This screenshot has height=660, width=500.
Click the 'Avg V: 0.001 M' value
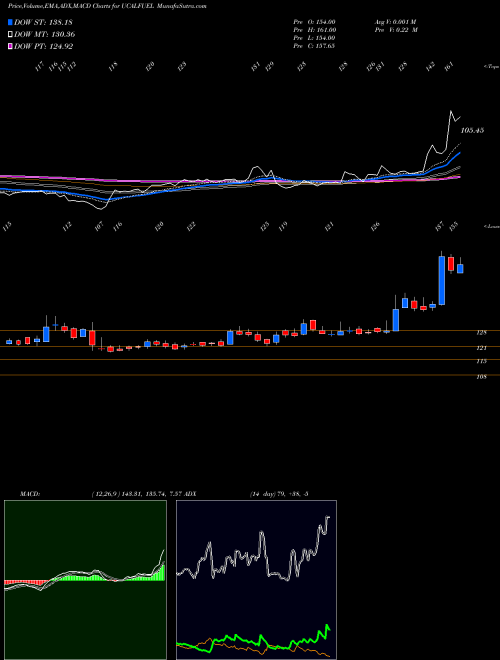[x=395, y=22]
